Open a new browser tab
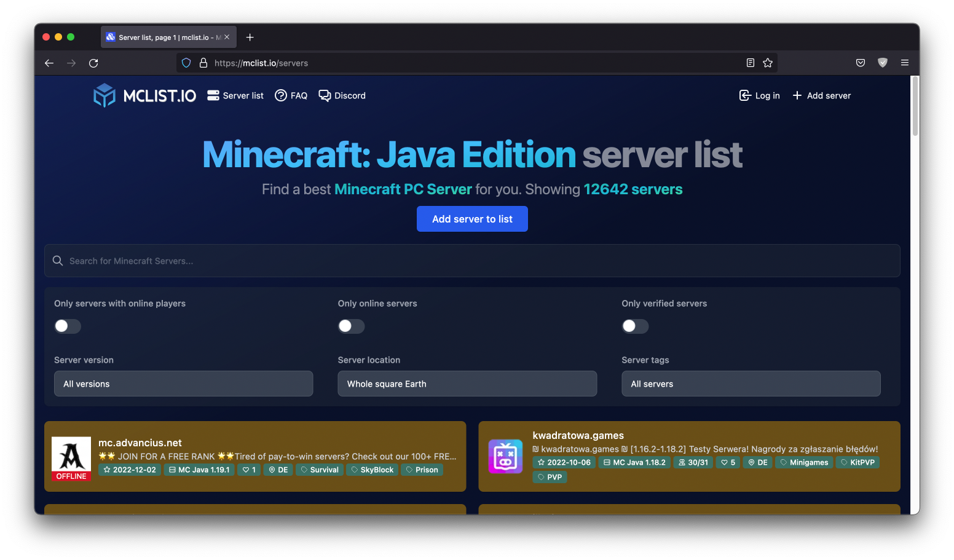 pyautogui.click(x=250, y=37)
